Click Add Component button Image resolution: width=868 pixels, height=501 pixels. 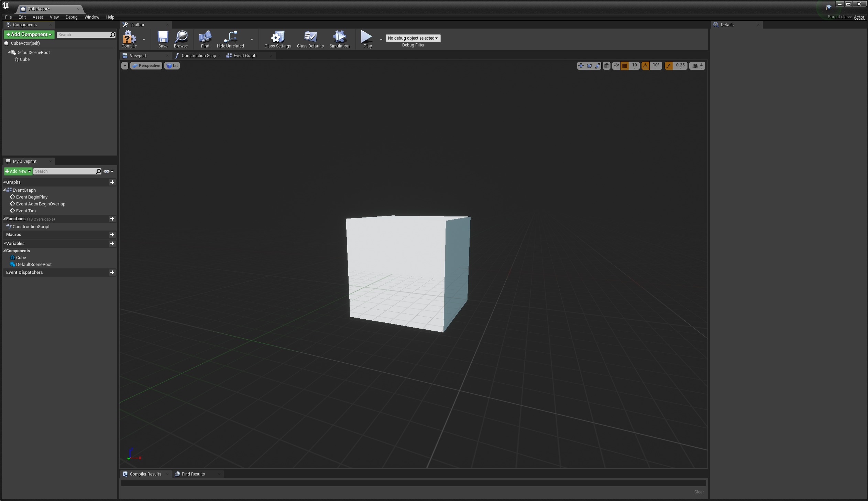click(29, 35)
